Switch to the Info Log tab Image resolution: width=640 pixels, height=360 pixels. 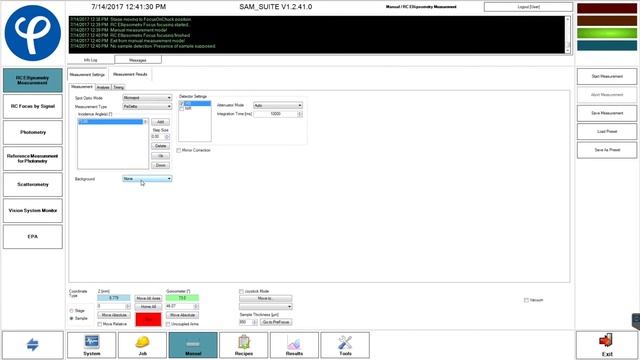(x=91, y=60)
